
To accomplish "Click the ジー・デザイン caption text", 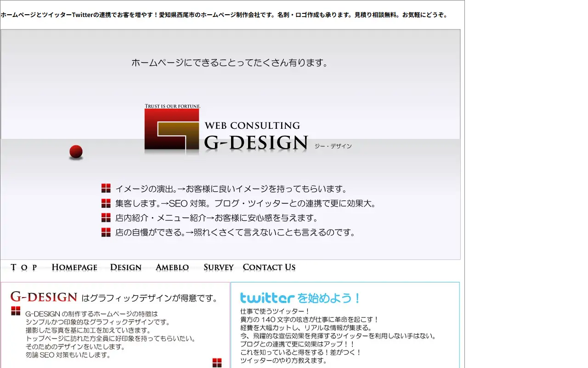I will click(333, 146).
